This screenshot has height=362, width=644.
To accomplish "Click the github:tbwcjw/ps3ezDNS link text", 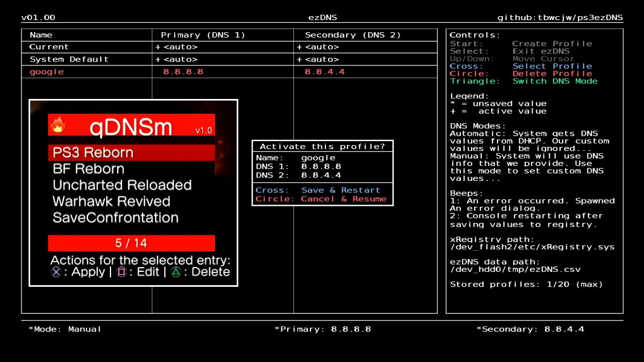I will click(x=560, y=17).
